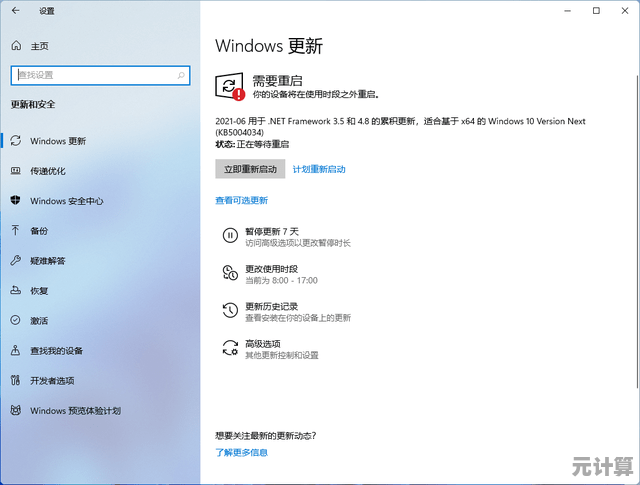This screenshot has height=485, width=640.
Task: Click the 了解更多信息 link
Action: [x=242, y=452]
